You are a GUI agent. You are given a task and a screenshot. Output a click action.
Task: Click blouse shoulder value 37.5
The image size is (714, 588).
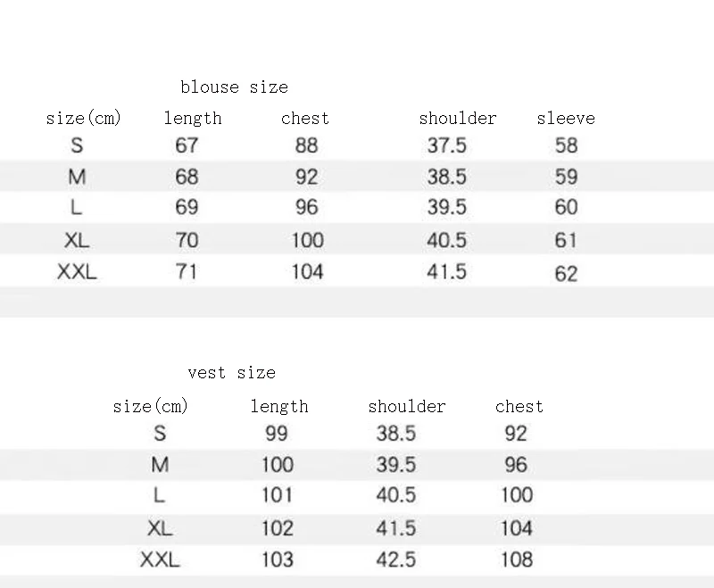pyautogui.click(x=446, y=145)
